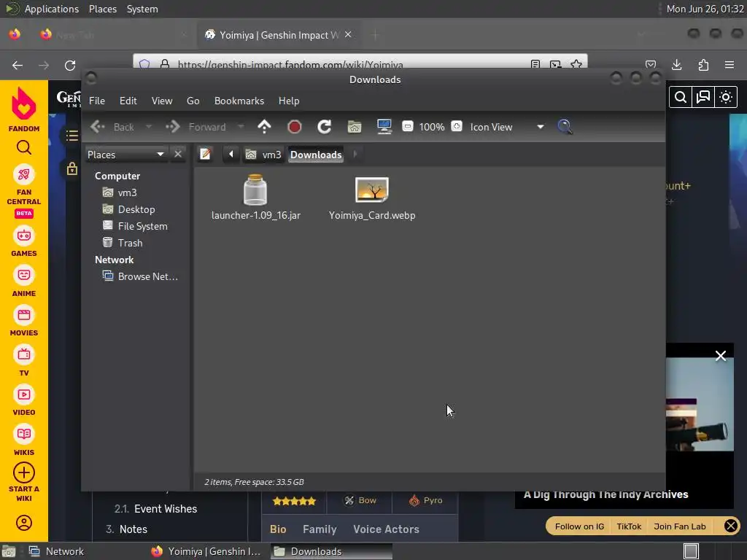
Task: Open Firefox extensions icon
Action: (703, 65)
